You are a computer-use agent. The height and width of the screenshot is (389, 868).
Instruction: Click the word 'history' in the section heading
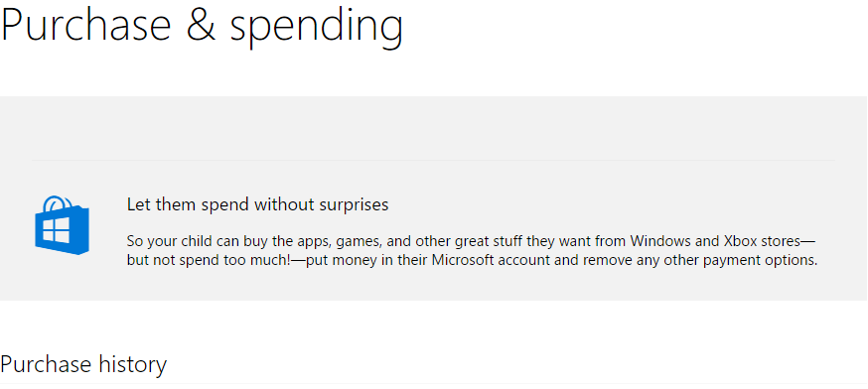tap(132, 364)
